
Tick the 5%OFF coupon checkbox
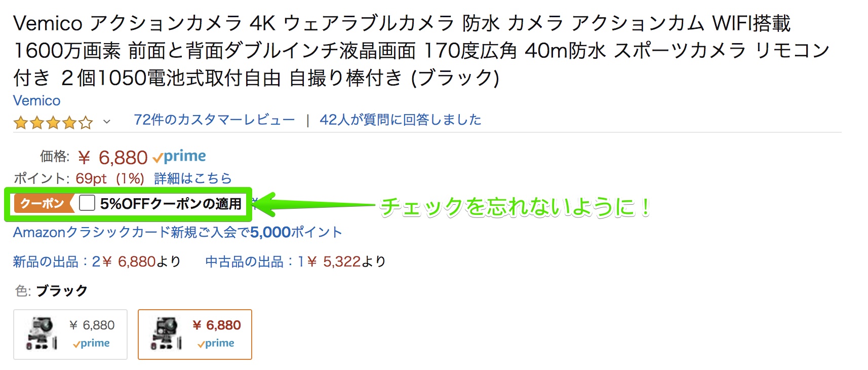[x=87, y=203]
